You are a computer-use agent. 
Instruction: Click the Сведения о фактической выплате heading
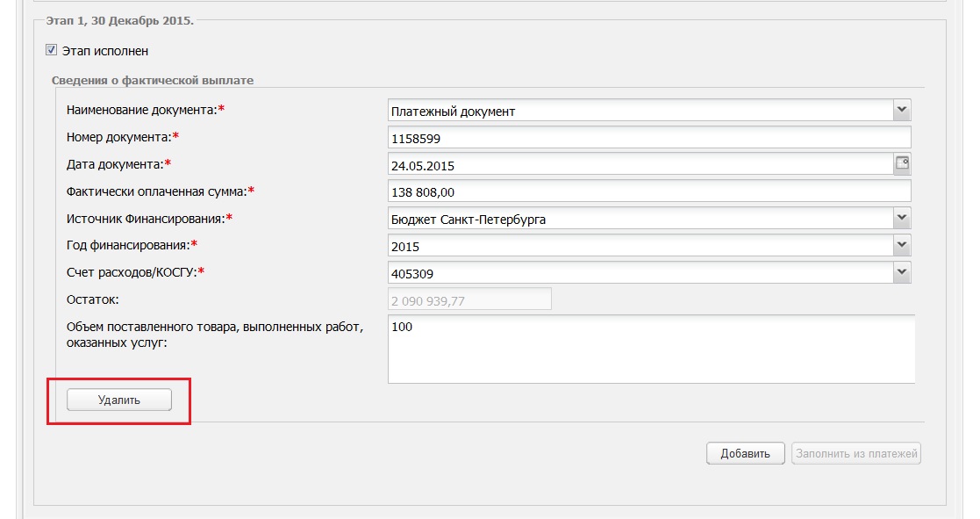[x=153, y=80]
